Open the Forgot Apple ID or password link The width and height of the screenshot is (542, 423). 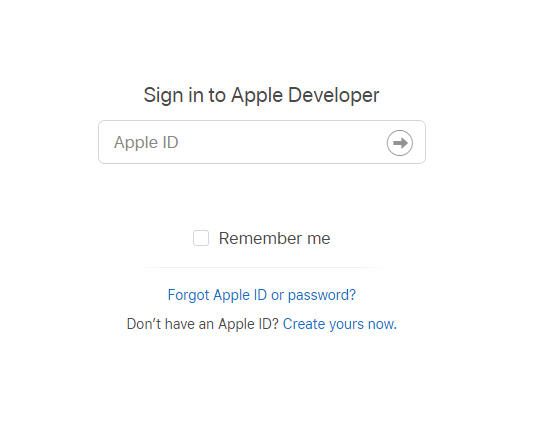(x=262, y=295)
